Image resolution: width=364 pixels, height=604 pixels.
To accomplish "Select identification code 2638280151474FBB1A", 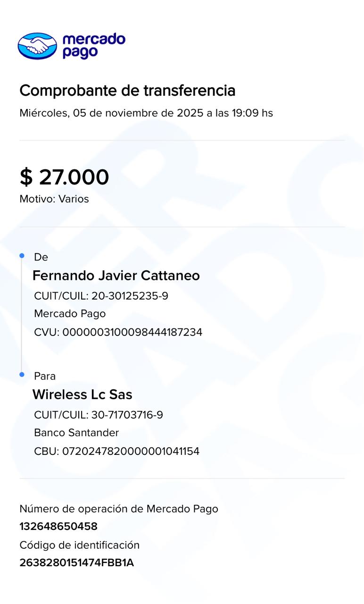I will pyautogui.click(x=77, y=563).
